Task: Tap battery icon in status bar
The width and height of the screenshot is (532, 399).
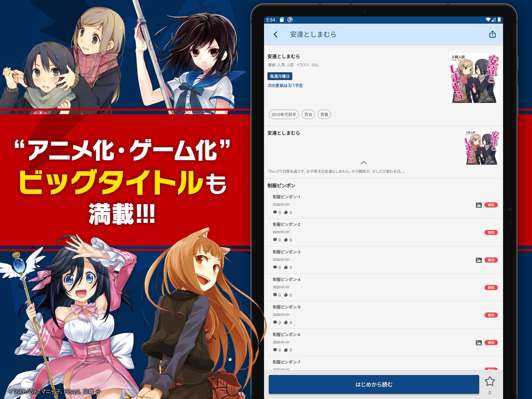Action: coord(499,20)
